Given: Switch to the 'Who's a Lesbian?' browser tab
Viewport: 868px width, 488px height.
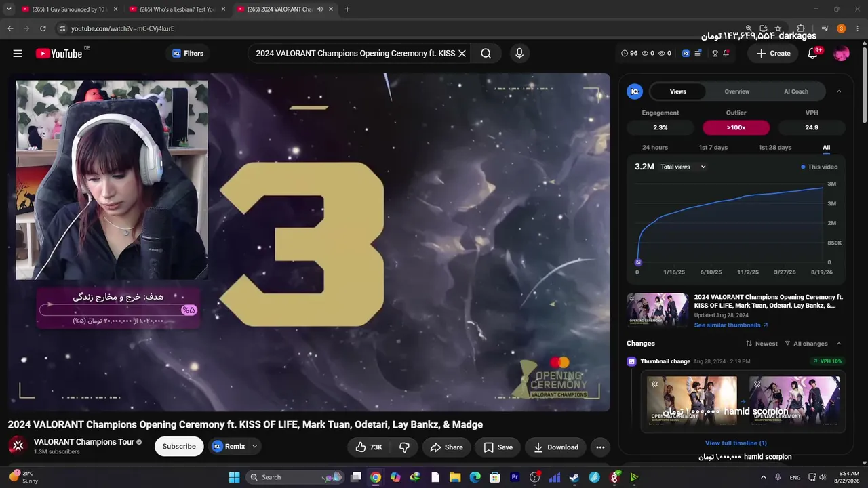Looking at the screenshot, I should click(178, 9).
